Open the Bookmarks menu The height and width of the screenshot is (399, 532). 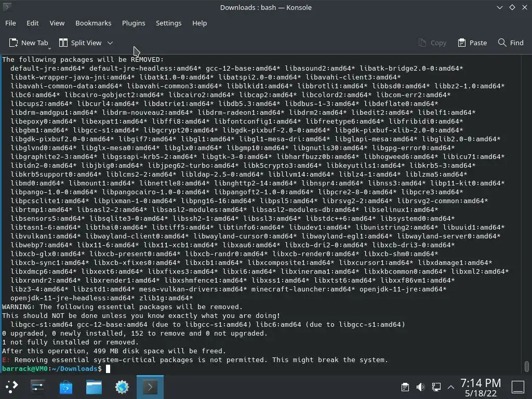pyautogui.click(x=94, y=23)
